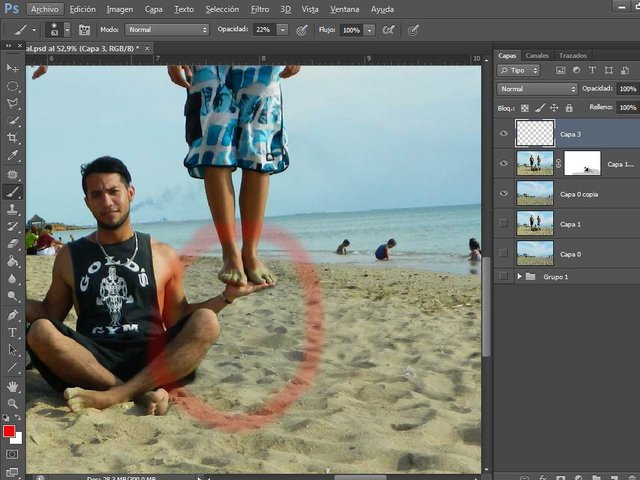Filter layers by type layer icon
This screenshot has width=640, height=480.
592,70
